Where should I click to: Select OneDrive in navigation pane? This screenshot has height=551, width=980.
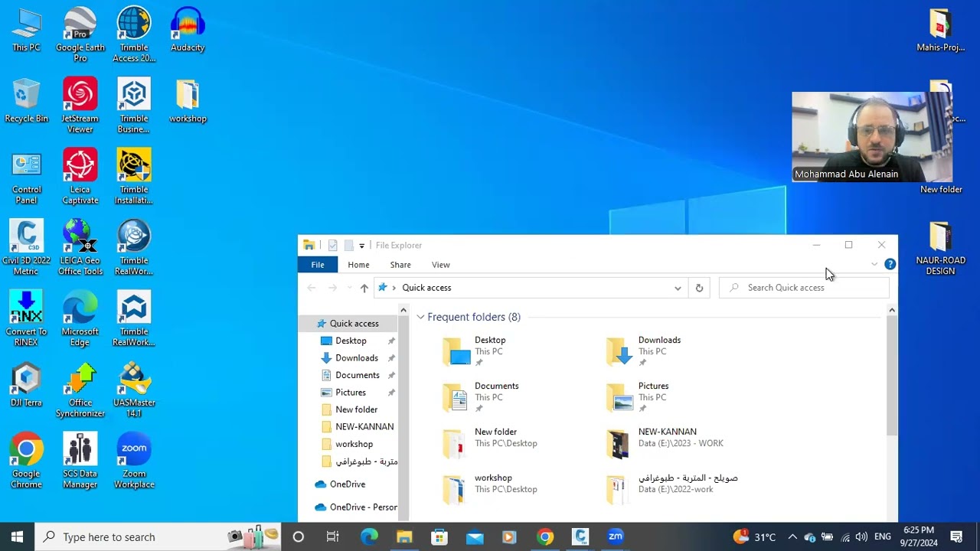[x=348, y=484]
